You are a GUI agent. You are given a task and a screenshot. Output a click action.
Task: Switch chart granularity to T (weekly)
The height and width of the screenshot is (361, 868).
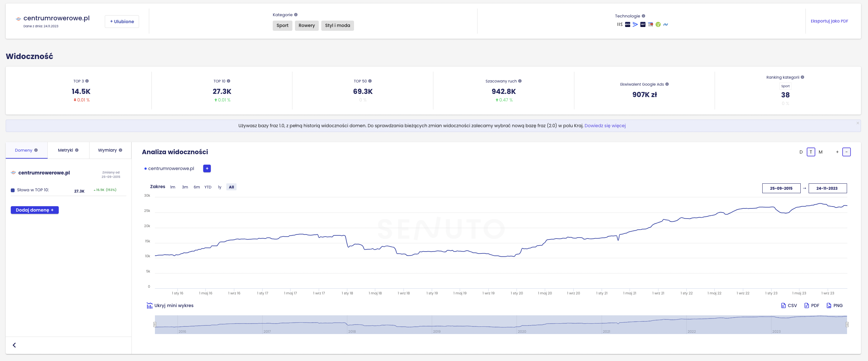(x=811, y=152)
